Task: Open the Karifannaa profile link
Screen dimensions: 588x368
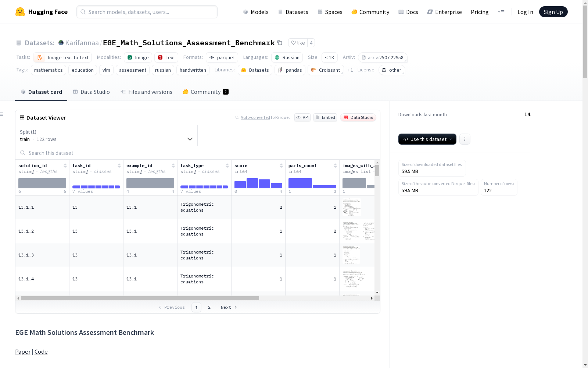Action: click(82, 43)
